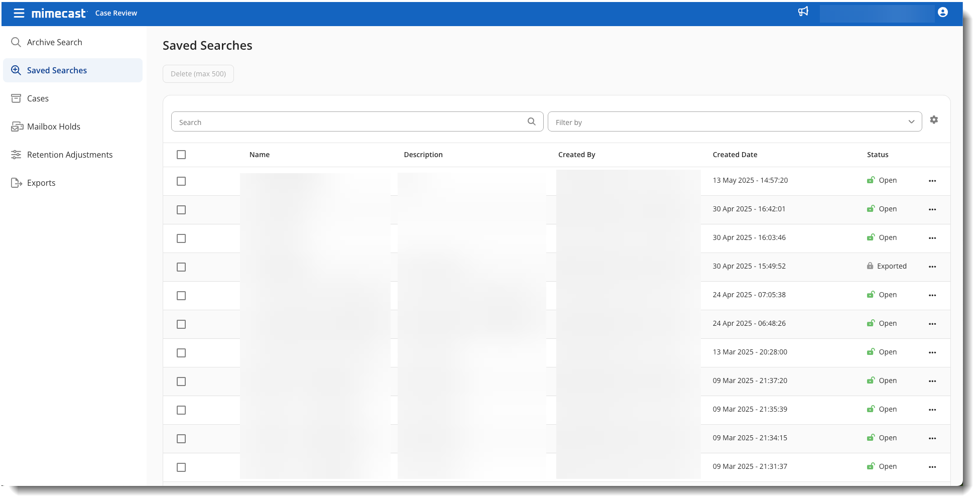Click the Filter by chevron arrow
The height and width of the screenshot is (503, 980).
point(911,122)
